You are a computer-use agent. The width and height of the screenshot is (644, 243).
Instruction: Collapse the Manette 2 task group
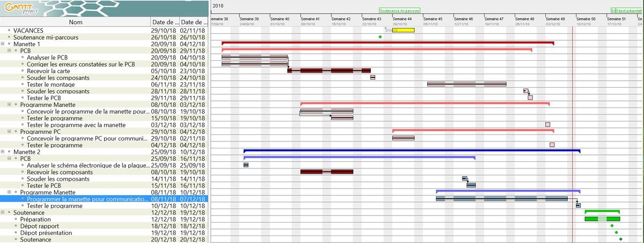tap(3, 152)
